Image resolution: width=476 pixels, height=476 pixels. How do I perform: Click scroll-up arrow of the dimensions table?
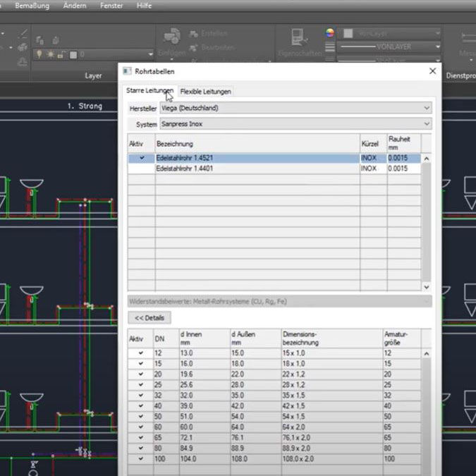(426, 354)
